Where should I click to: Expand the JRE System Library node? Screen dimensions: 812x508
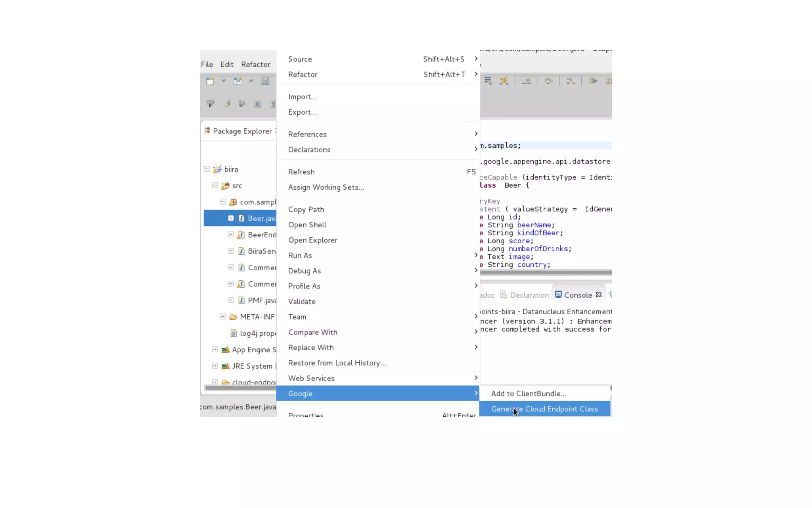click(x=215, y=366)
